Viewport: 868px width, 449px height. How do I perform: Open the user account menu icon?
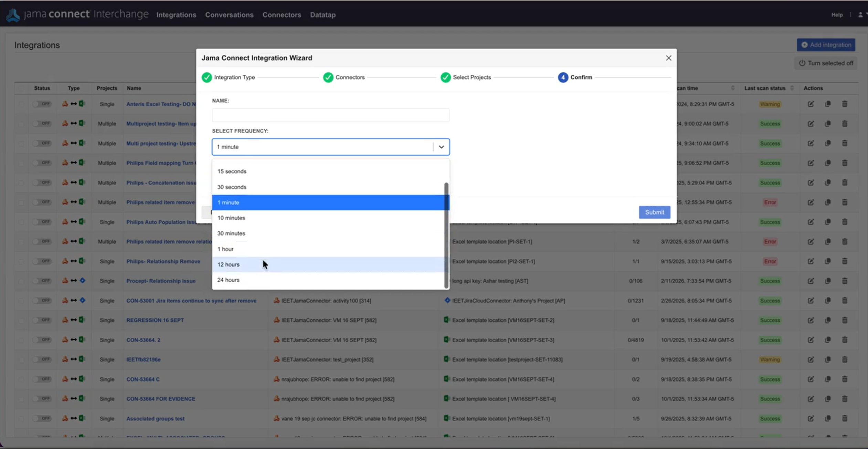pyautogui.click(x=860, y=14)
